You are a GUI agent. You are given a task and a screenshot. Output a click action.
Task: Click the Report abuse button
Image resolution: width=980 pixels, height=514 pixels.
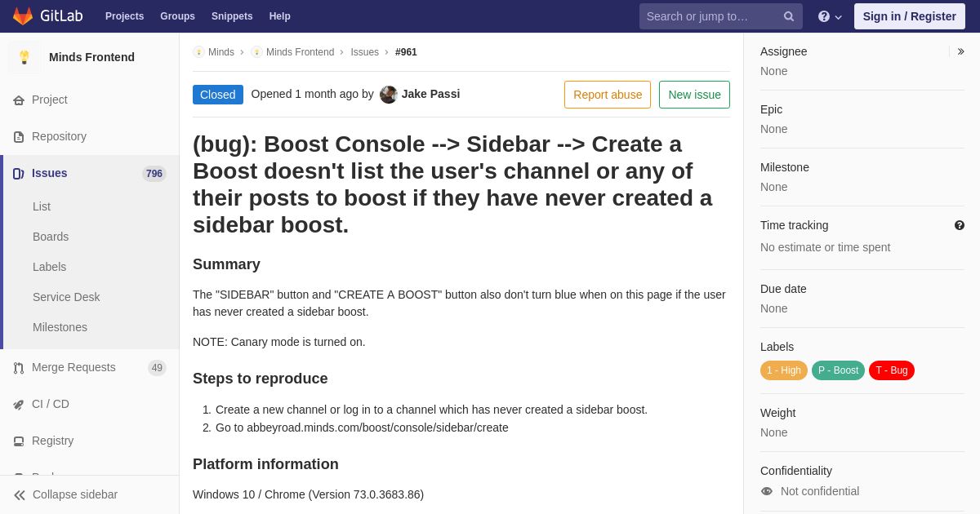[x=608, y=95]
